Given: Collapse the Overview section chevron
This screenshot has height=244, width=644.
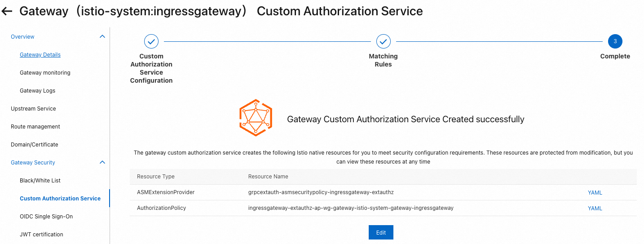Looking at the screenshot, I should pyautogui.click(x=102, y=36).
